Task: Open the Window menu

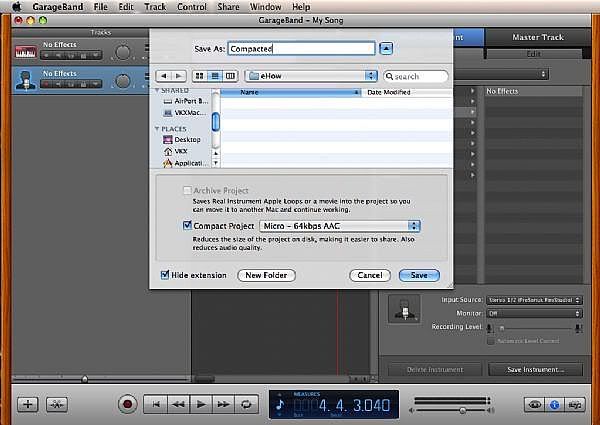Action: [265, 7]
